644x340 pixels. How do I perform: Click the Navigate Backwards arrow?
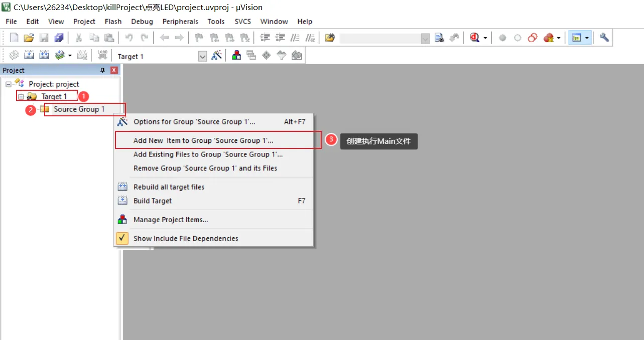tap(164, 38)
